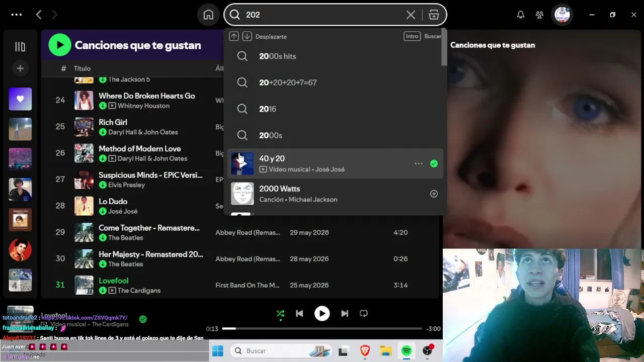Image resolution: width=644 pixels, height=362 pixels.
Task: Toggle the liked check on Come Together
Action: [103, 238]
